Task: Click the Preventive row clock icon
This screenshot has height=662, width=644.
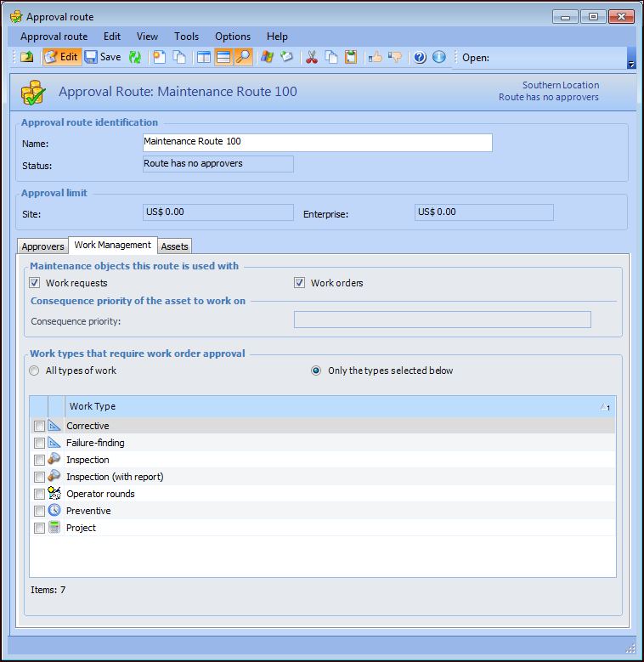Action: [x=54, y=510]
